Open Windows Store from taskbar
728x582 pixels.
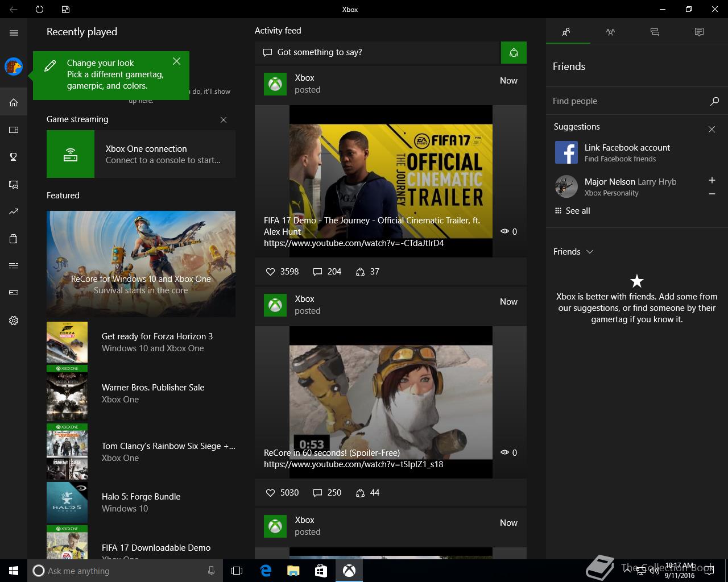321,571
